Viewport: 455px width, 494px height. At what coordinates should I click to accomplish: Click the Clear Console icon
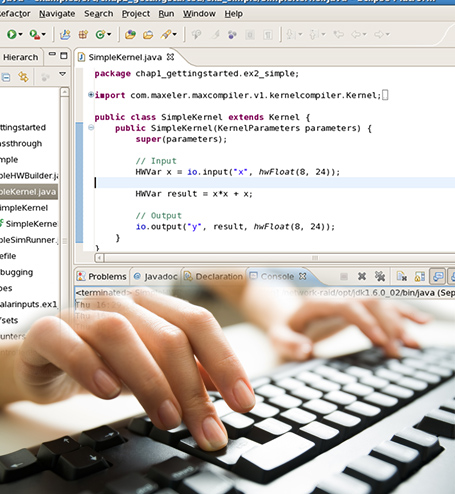(x=402, y=276)
